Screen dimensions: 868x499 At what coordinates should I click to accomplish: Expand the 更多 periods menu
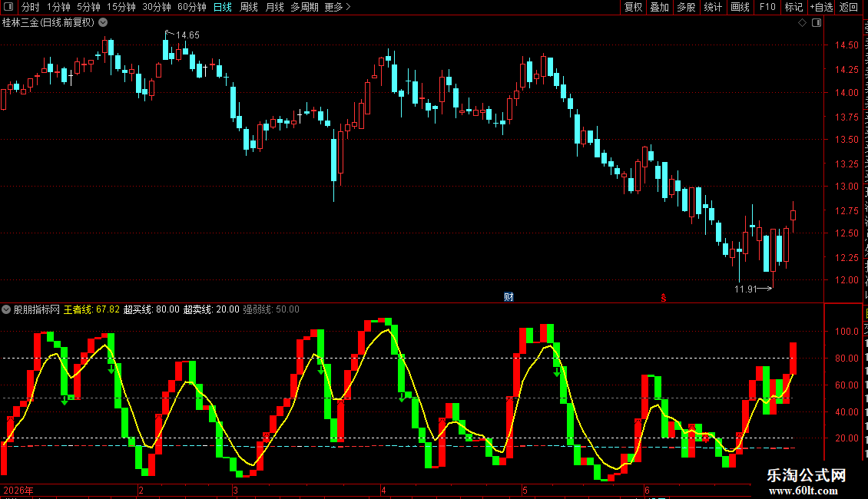pyautogui.click(x=338, y=7)
